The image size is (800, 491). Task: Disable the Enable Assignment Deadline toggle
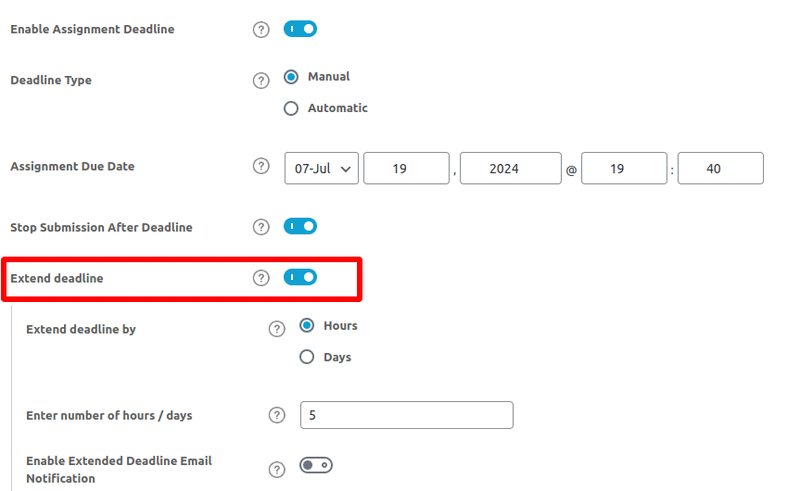click(x=300, y=29)
